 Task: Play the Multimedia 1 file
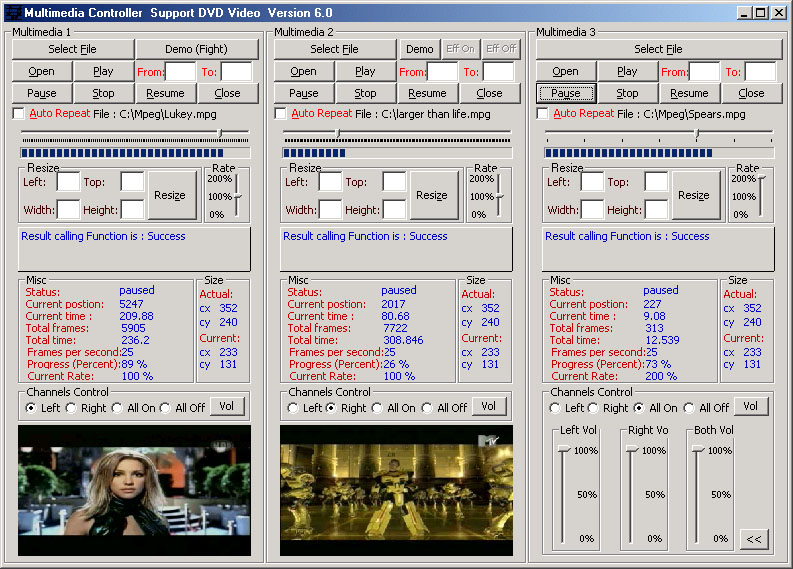point(103,71)
